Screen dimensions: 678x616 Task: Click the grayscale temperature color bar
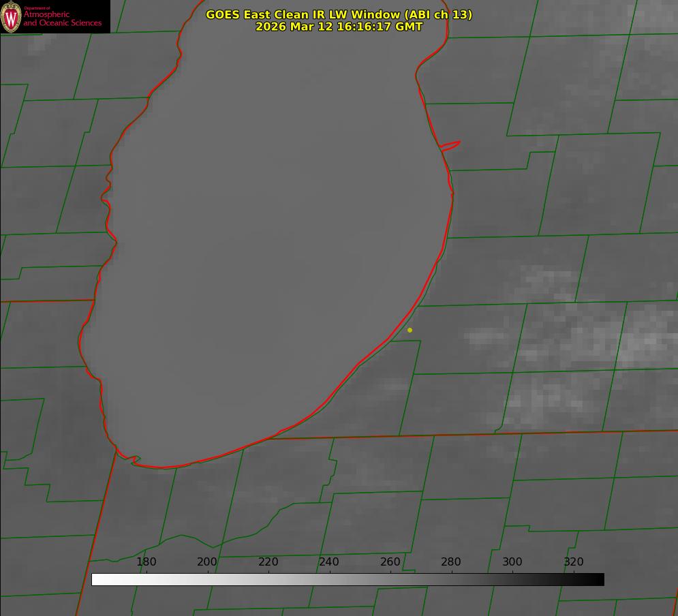coord(348,579)
